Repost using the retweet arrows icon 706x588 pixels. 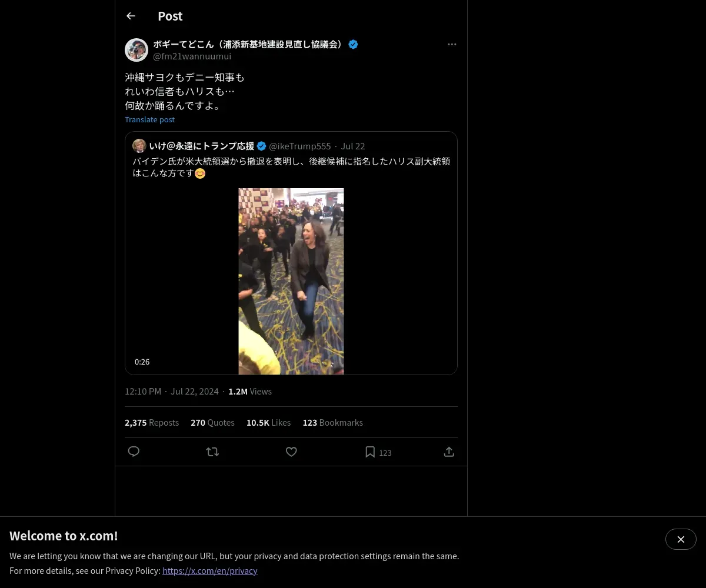coord(212,452)
